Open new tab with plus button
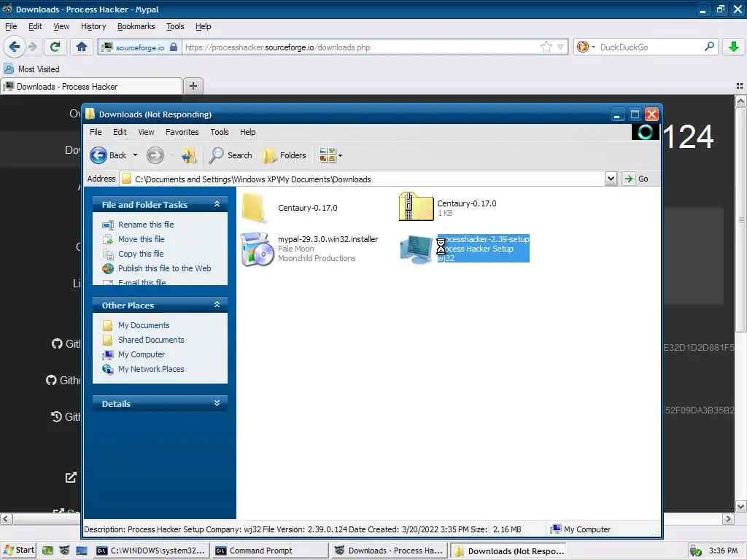The height and width of the screenshot is (560, 747). coord(193,86)
